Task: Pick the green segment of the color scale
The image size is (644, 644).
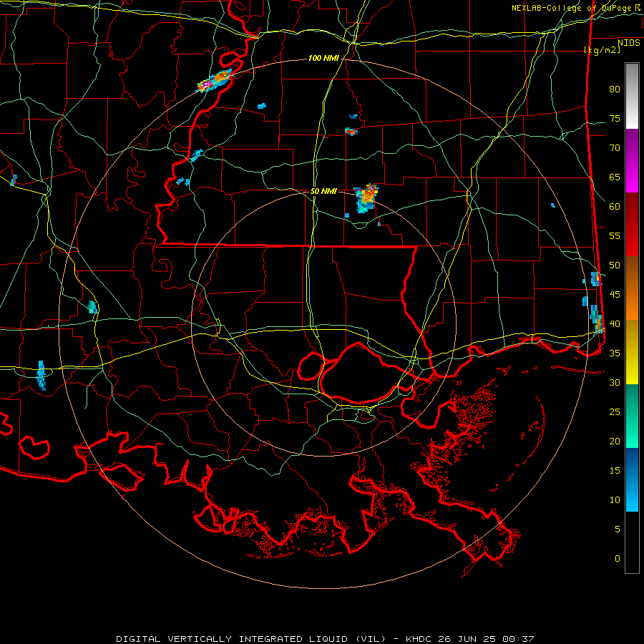Action: click(x=632, y=416)
